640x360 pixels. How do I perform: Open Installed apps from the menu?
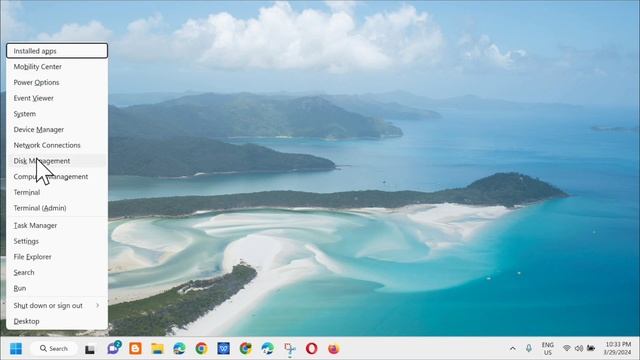pos(57,51)
